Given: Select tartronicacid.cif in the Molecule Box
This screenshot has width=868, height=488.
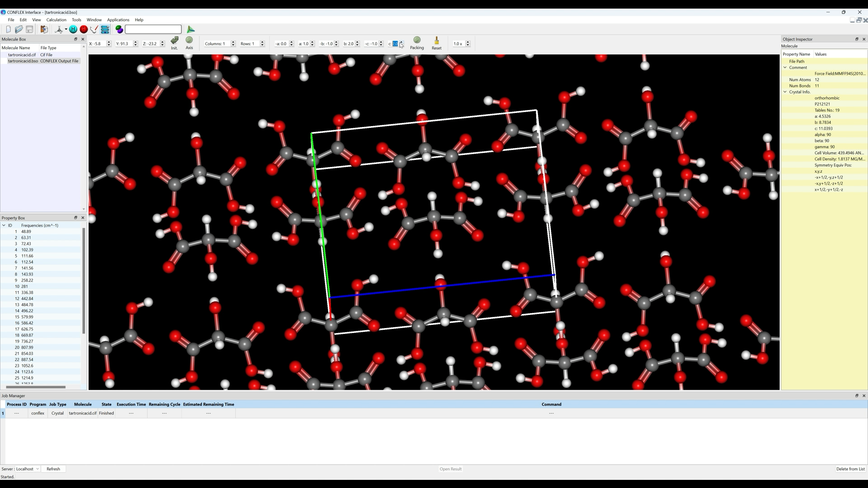Looking at the screenshot, I should pos(22,55).
